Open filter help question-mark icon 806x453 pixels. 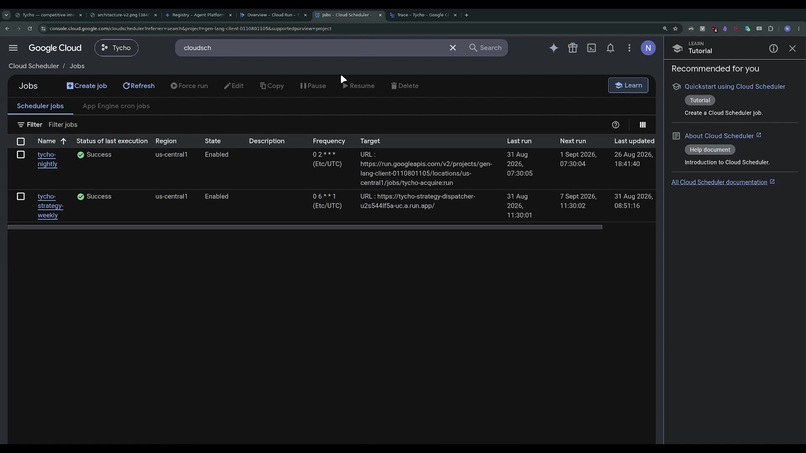pos(615,124)
